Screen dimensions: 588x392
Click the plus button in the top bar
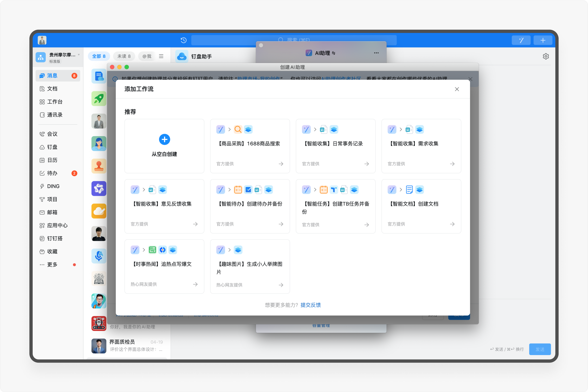coord(543,40)
